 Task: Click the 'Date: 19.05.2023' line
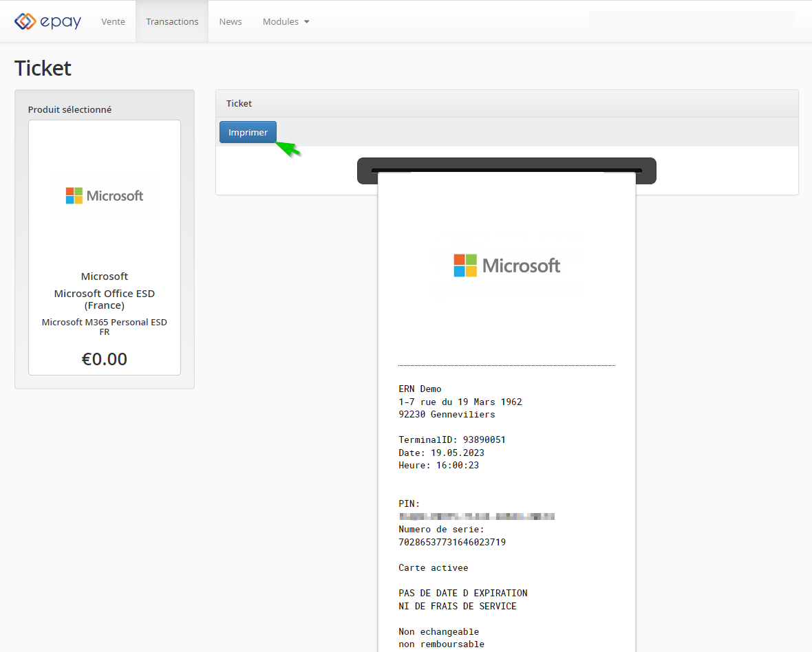[x=441, y=453]
